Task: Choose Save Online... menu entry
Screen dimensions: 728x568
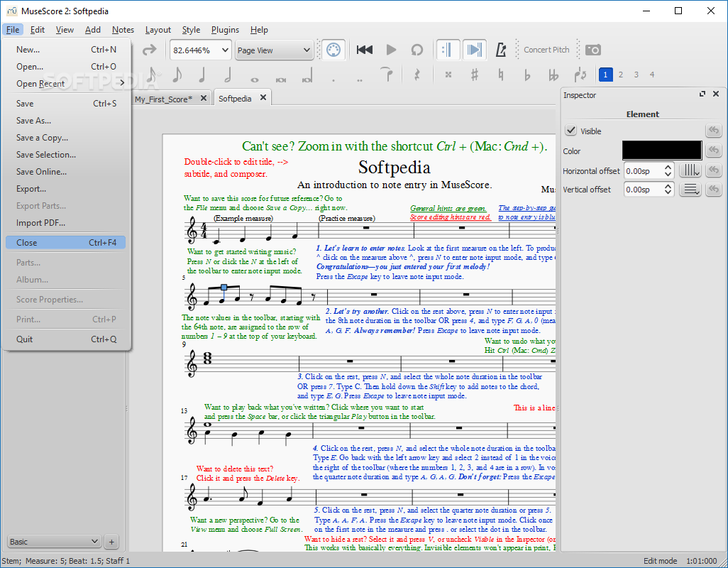Action: [x=66, y=171]
